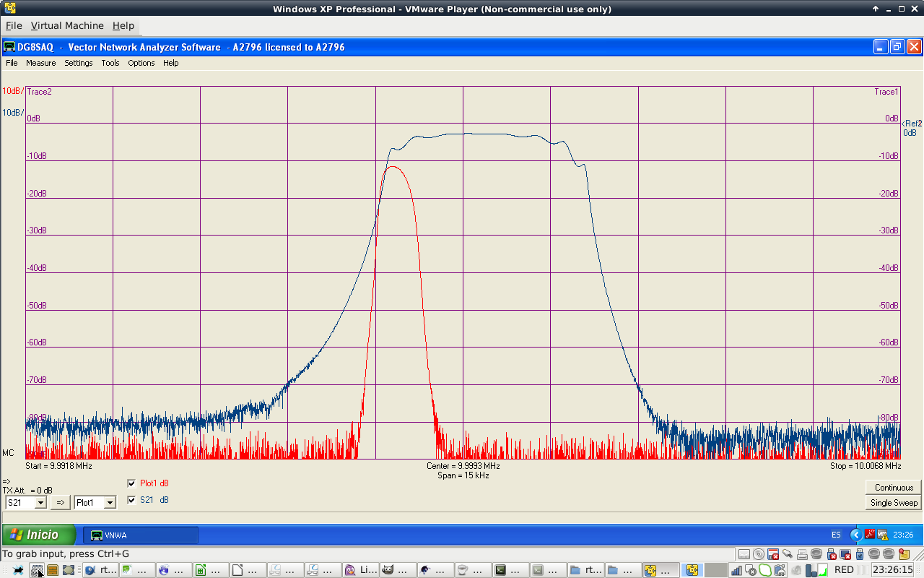Expand the XP tray hidden icons arrow
The height and width of the screenshot is (578, 924).
click(x=856, y=535)
